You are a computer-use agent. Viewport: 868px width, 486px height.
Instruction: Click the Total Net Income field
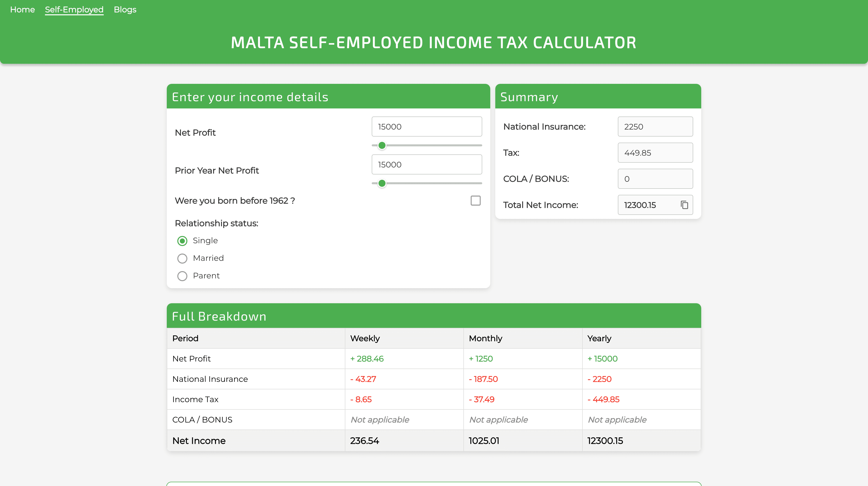click(650, 205)
